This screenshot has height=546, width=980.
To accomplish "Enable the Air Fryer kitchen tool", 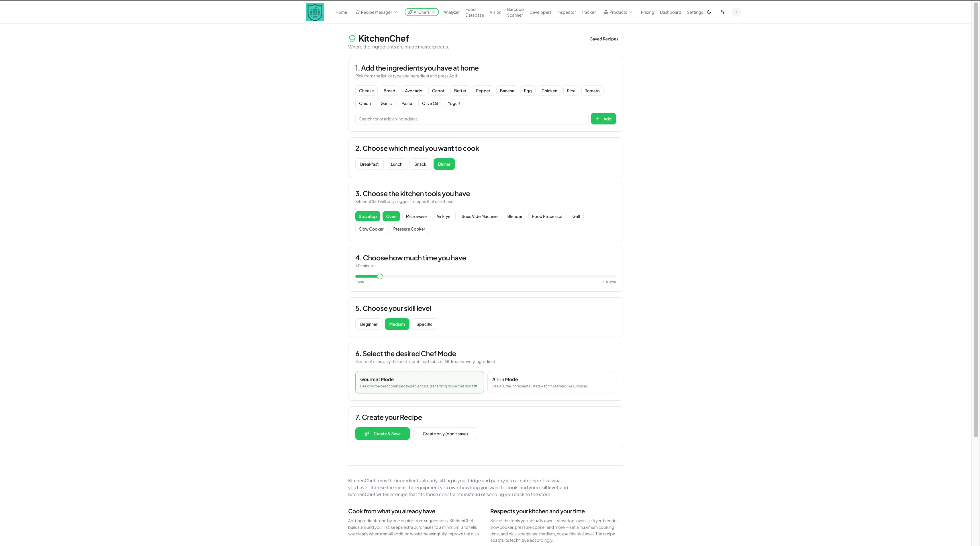I will click(444, 216).
